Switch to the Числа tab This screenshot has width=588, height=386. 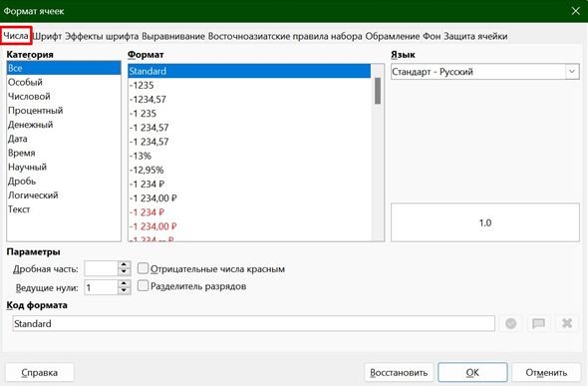click(x=16, y=36)
